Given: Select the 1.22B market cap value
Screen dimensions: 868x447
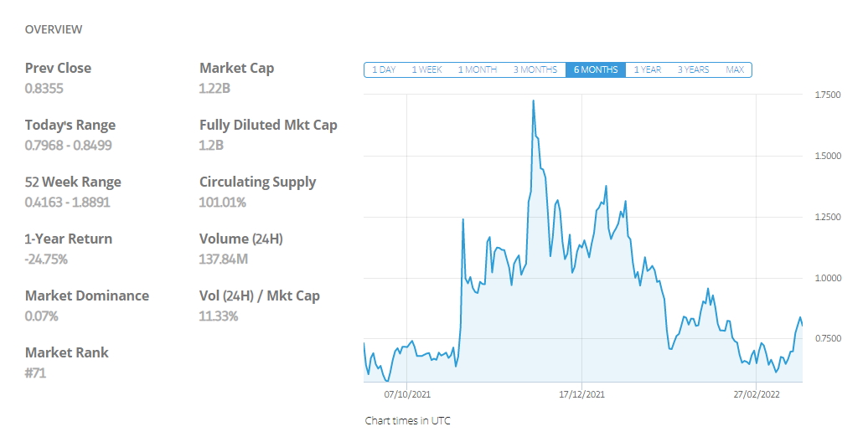Looking at the screenshot, I should 214,89.
